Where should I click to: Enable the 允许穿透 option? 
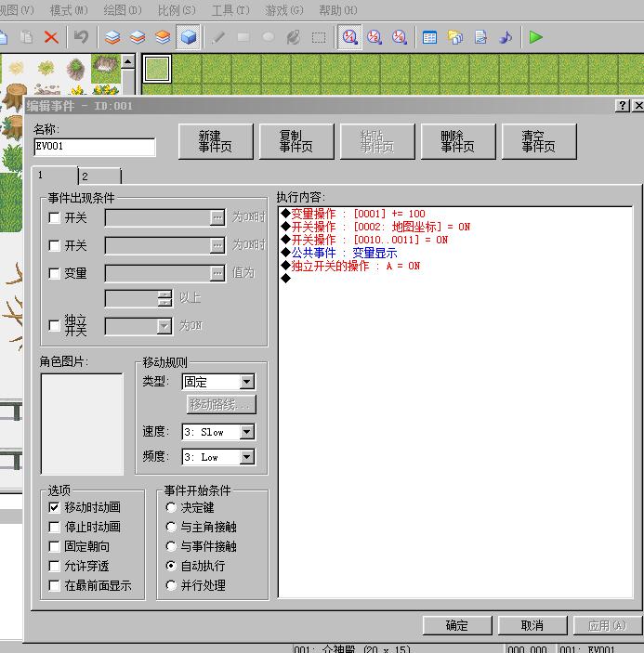[x=54, y=566]
